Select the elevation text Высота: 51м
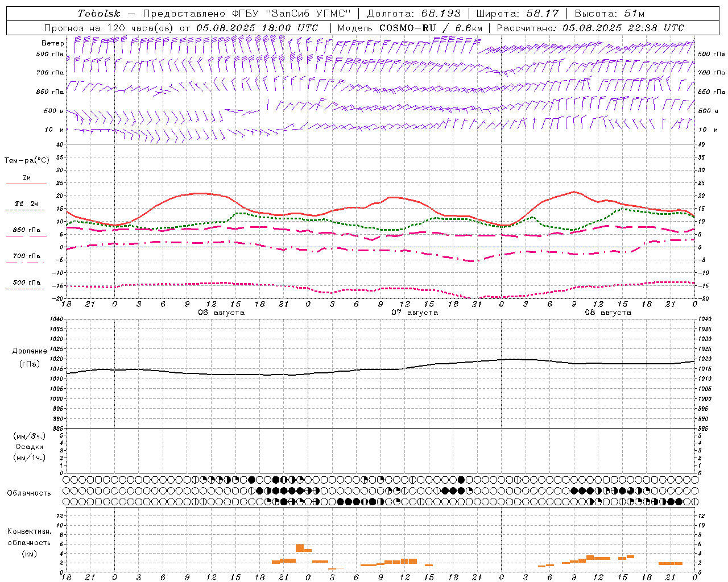The height and width of the screenshot is (582, 728). [610, 14]
